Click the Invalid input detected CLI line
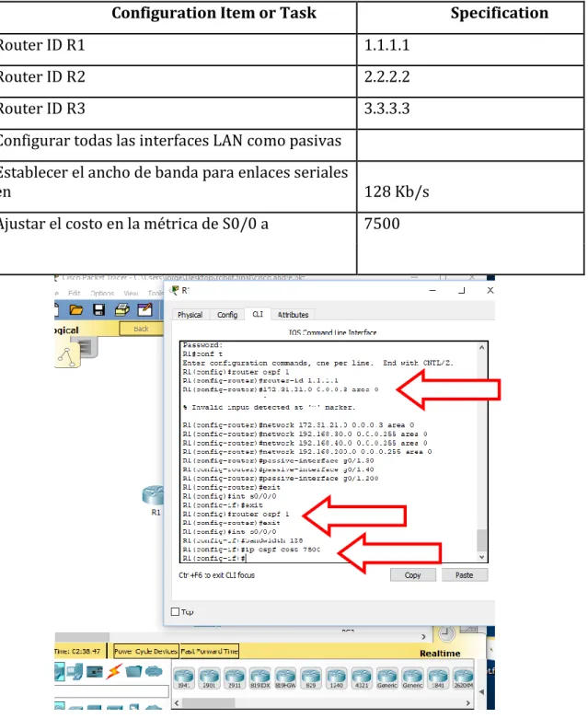The height and width of the screenshot is (718, 588). point(269,408)
